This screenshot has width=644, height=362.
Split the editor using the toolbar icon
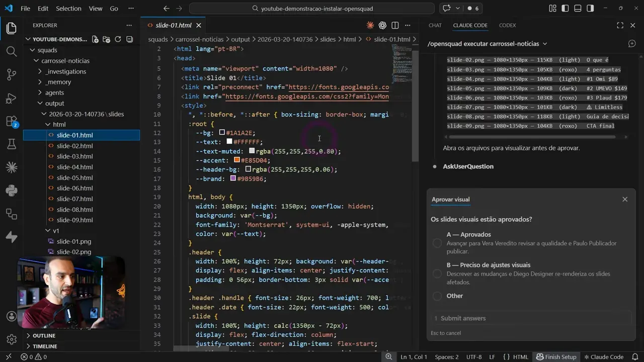click(x=394, y=25)
